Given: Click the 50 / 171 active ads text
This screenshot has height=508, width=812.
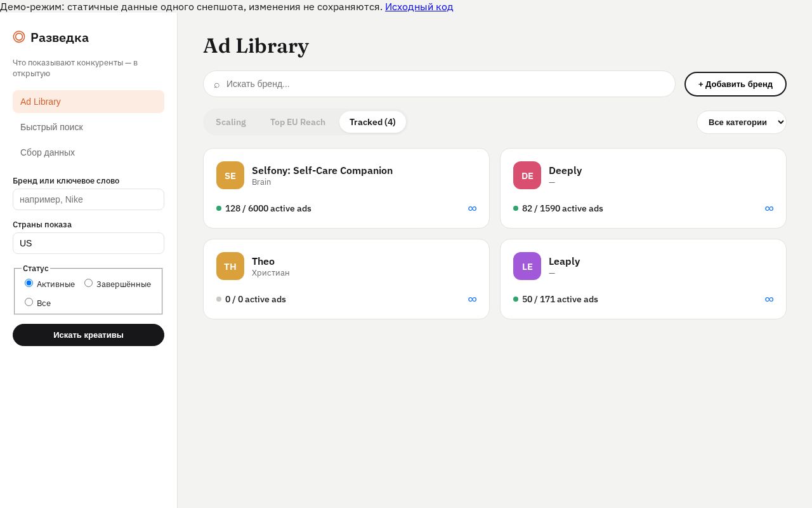Looking at the screenshot, I should pyautogui.click(x=560, y=299).
